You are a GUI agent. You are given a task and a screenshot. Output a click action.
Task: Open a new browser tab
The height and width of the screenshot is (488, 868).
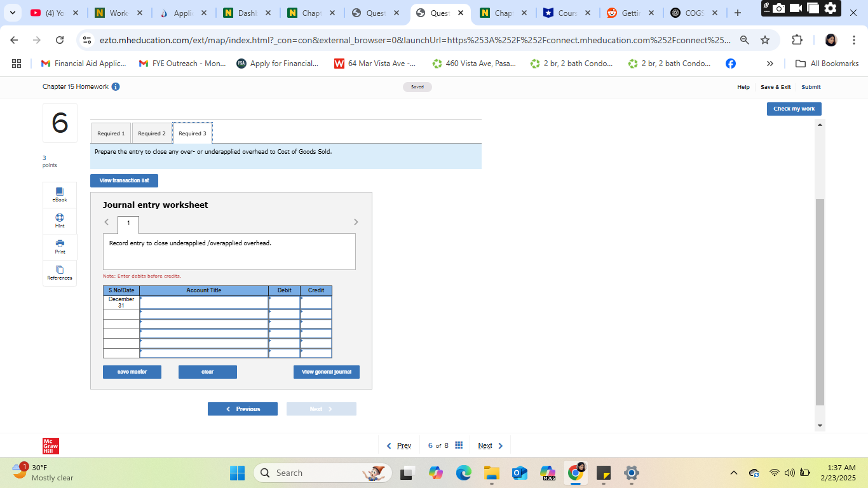737,13
